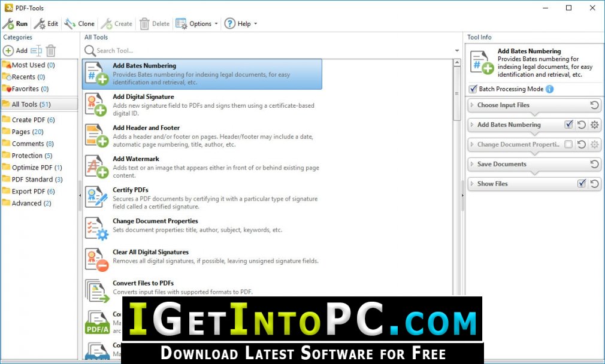Expand the Add Bates Numbering step
The width and height of the screenshot is (605, 364).
472,125
